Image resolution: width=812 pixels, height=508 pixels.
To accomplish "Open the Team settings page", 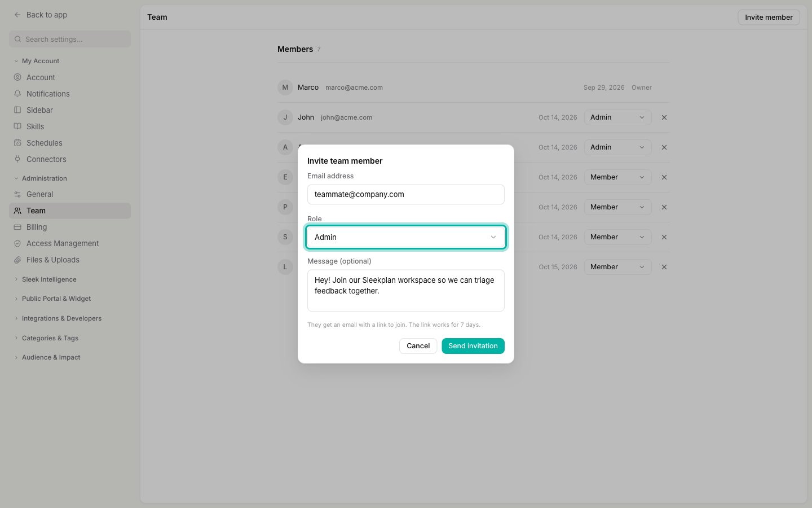I will coord(70,211).
